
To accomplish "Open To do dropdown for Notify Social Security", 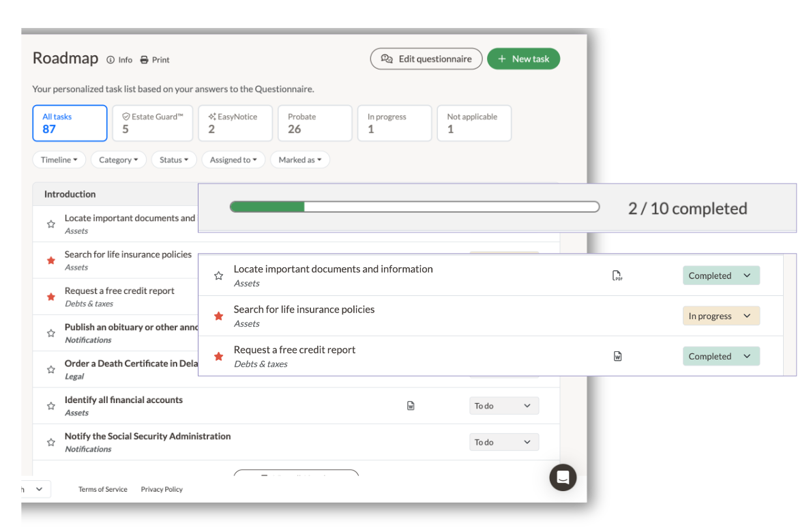I will tap(504, 442).
